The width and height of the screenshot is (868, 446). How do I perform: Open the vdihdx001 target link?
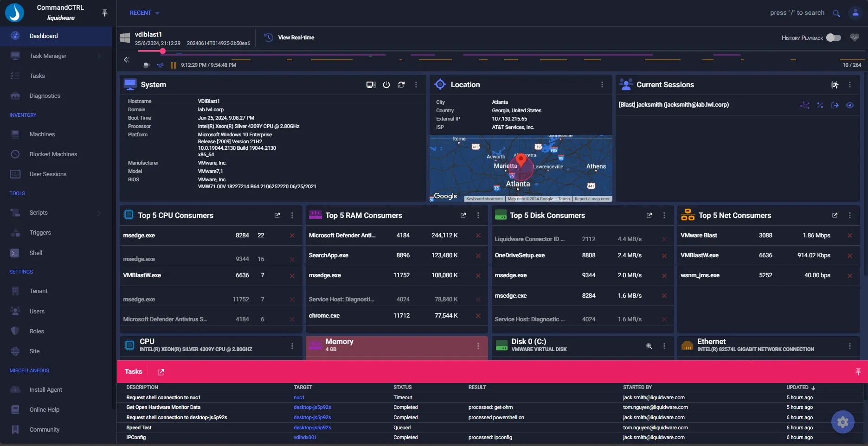tap(305, 437)
